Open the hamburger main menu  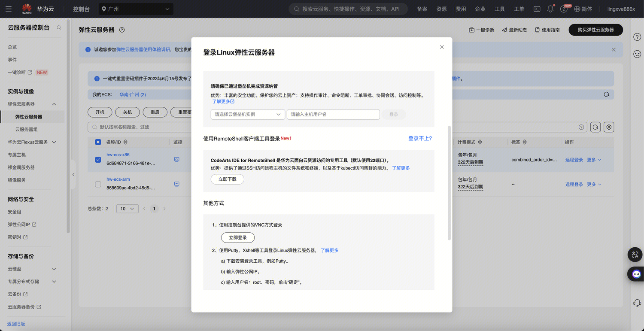(x=9, y=9)
